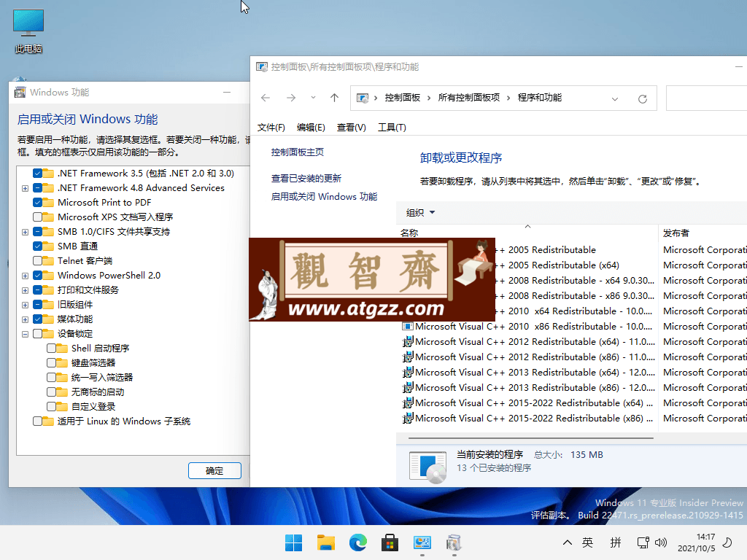747x560 pixels.
Task: Open 查看已安装的更新 link
Action: 306,178
